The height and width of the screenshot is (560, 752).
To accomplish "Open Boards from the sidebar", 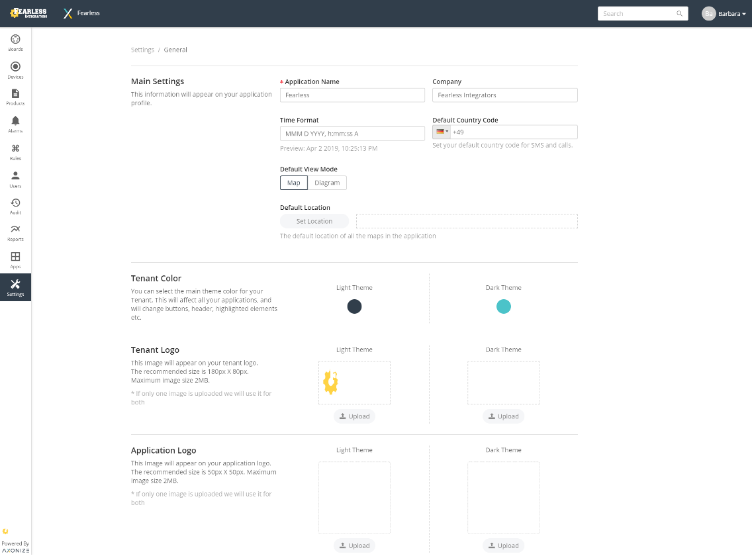I will 15,42.
